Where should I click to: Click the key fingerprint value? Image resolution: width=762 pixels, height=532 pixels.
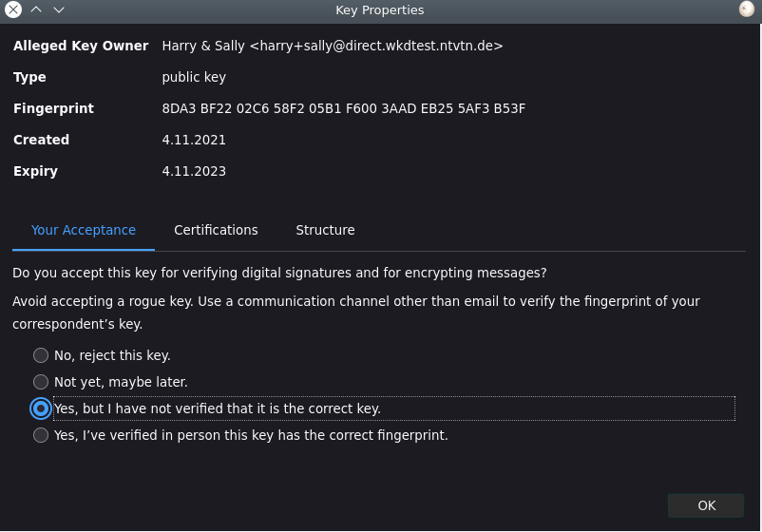[x=344, y=108]
